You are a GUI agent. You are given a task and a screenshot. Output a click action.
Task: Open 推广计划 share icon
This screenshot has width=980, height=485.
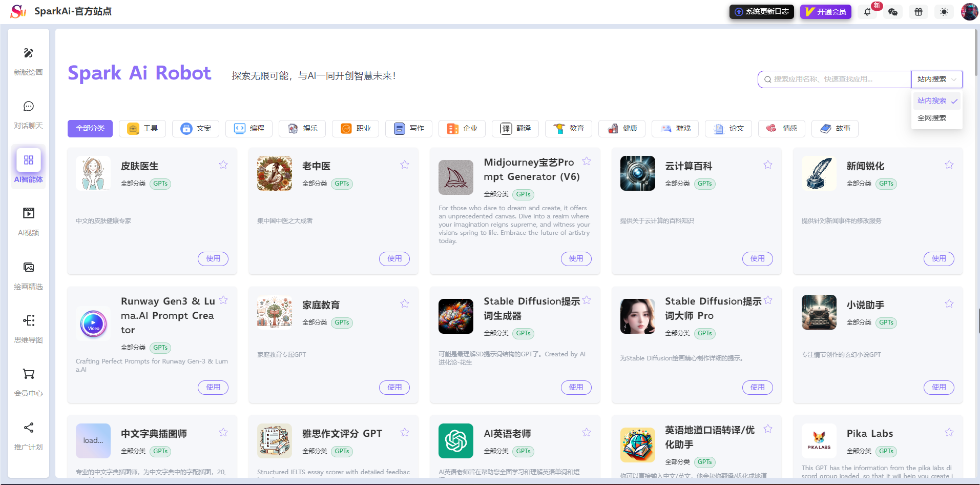[x=29, y=428]
